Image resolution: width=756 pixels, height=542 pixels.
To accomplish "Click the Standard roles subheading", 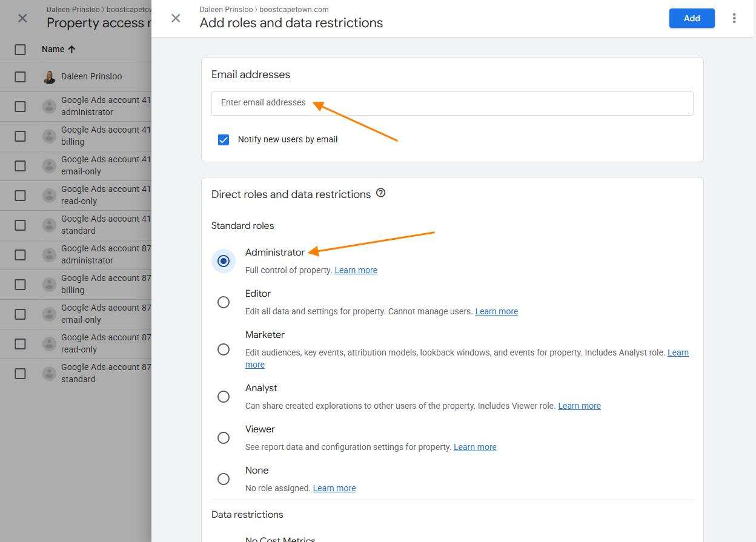I will coord(242,226).
